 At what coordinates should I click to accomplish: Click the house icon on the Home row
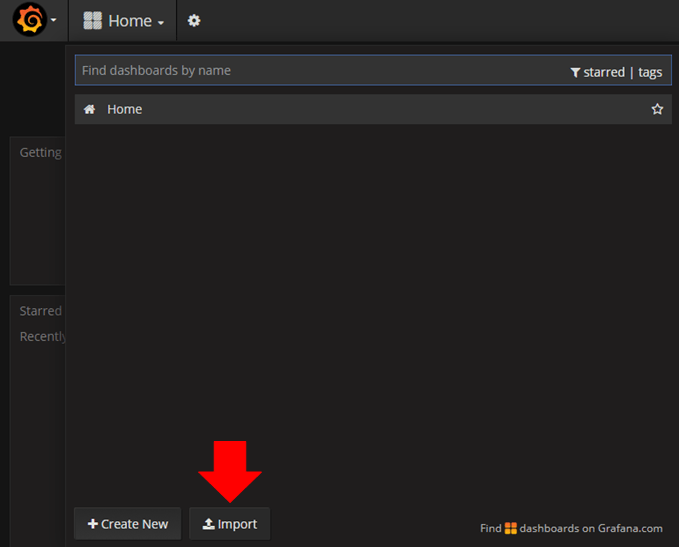[x=90, y=109]
